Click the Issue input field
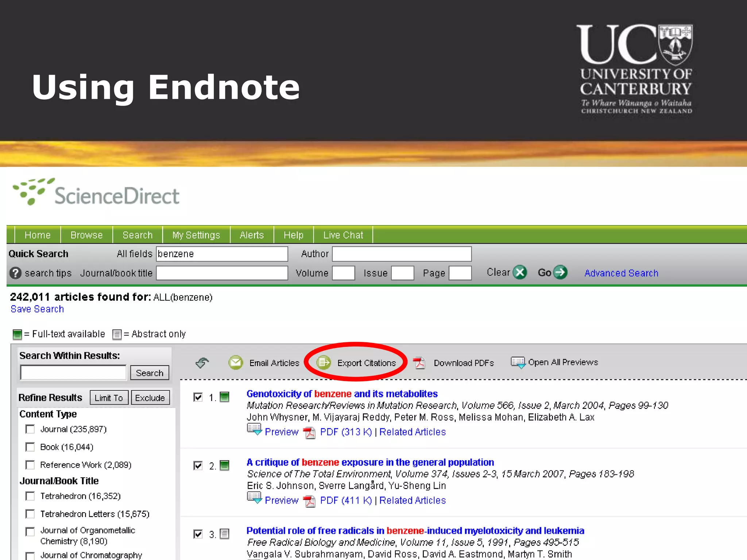The height and width of the screenshot is (560, 747). 403,273
